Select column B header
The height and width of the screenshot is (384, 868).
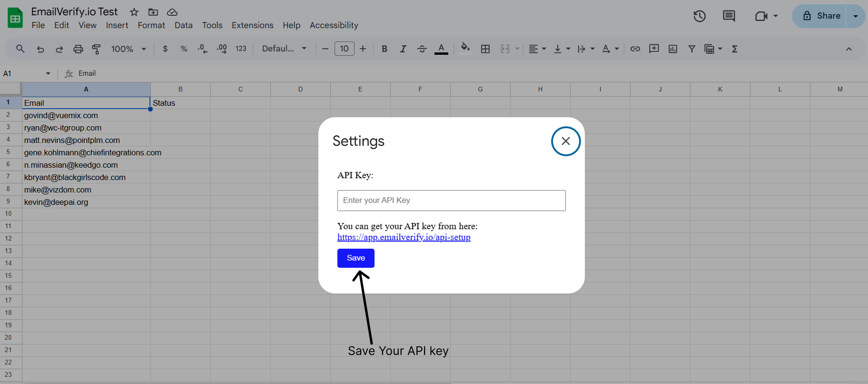(x=181, y=89)
